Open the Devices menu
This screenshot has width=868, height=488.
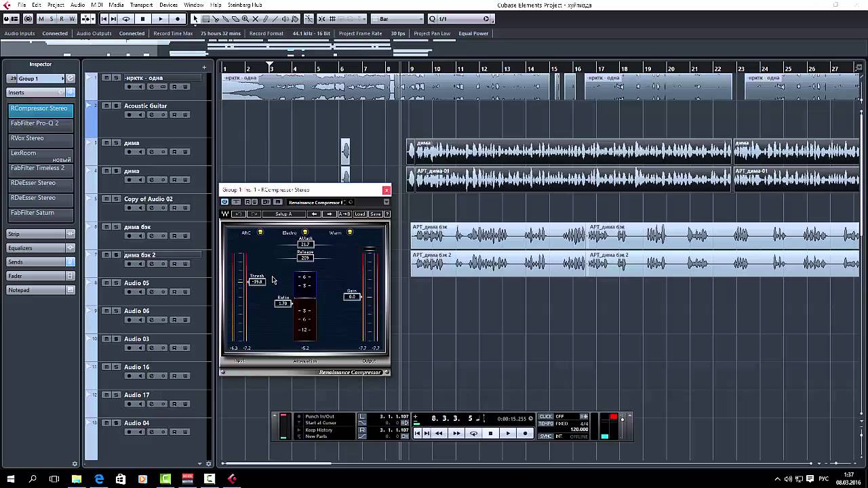(x=168, y=5)
